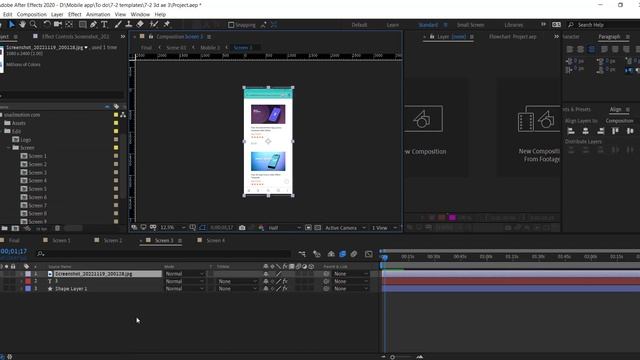The width and height of the screenshot is (640, 360).
Task: Create a new folder in Project panel
Action: click(x=4, y=228)
